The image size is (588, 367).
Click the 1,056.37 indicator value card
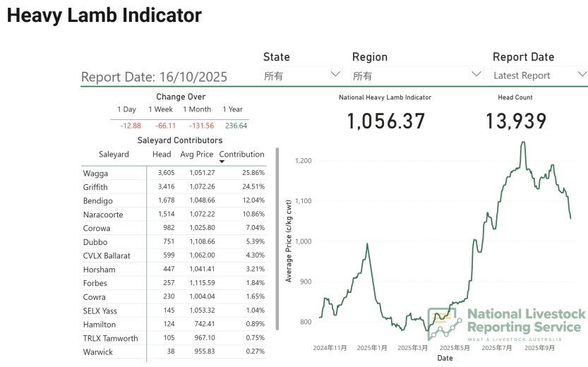pos(385,121)
